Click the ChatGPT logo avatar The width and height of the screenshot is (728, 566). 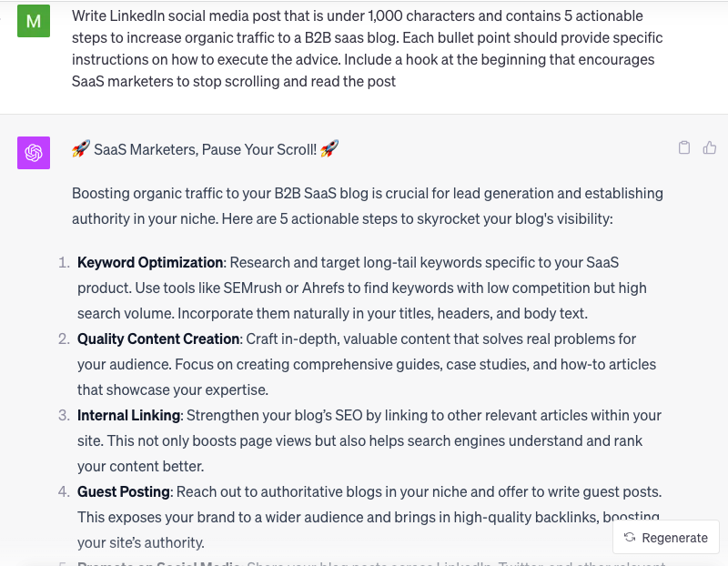[x=34, y=153]
